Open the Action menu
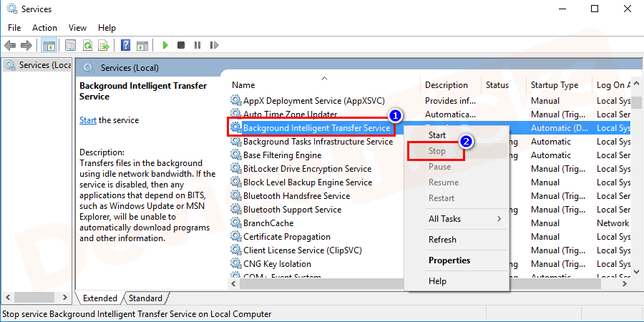The width and height of the screenshot is (644, 322). click(44, 28)
